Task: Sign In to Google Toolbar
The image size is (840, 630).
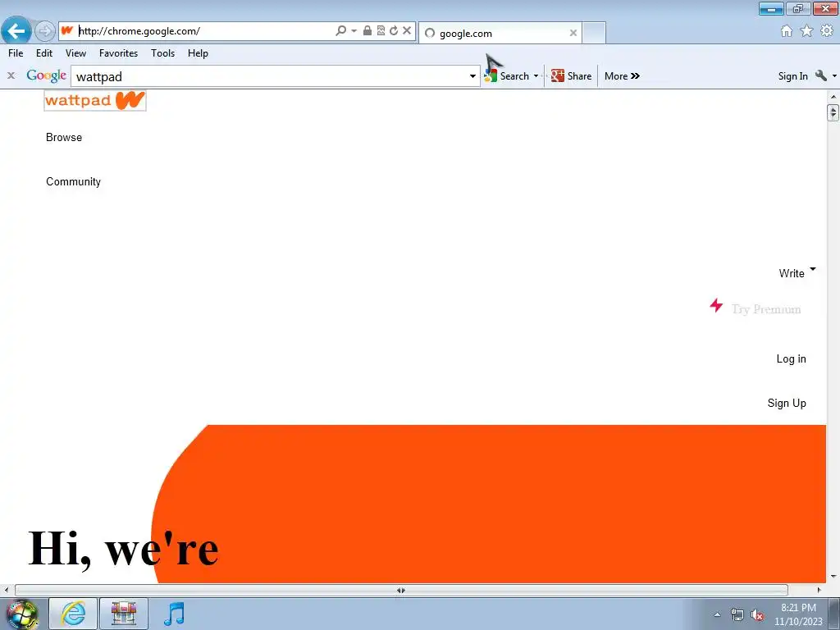Action: coord(793,76)
